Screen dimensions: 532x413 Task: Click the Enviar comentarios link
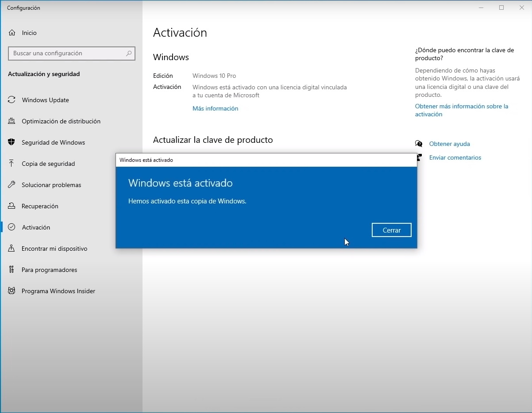pyautogui.click(x=455, y=157)
